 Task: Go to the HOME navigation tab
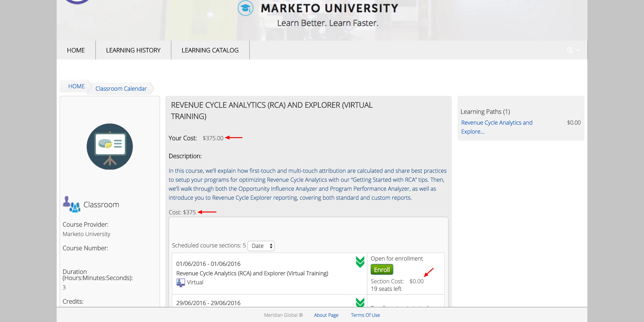click(x=76, y=50)
